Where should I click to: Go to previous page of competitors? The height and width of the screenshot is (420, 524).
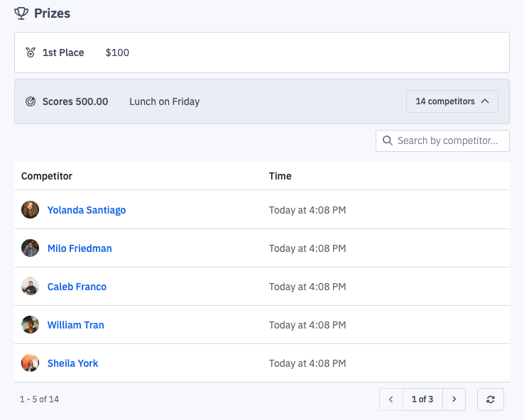(x=391, y=399)
